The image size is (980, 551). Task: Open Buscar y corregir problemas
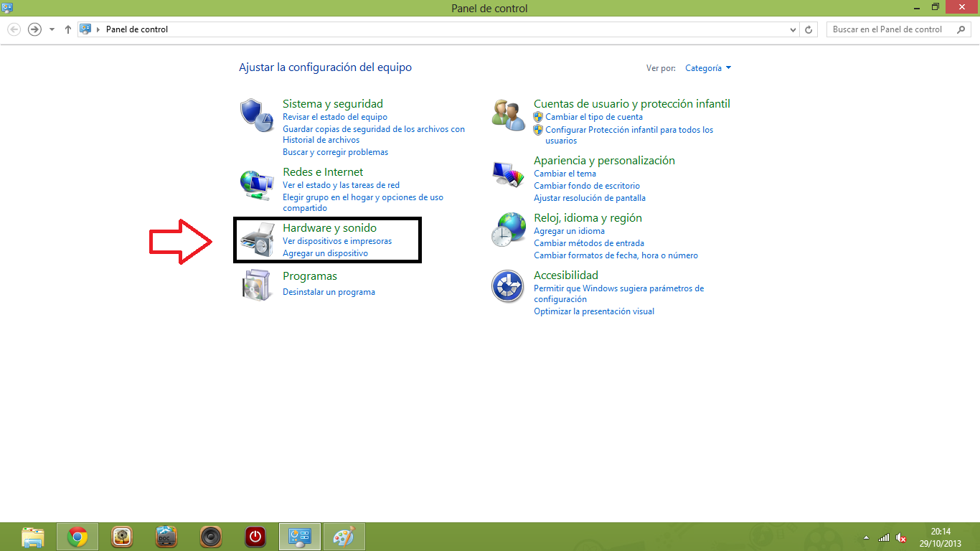point(335,152)
